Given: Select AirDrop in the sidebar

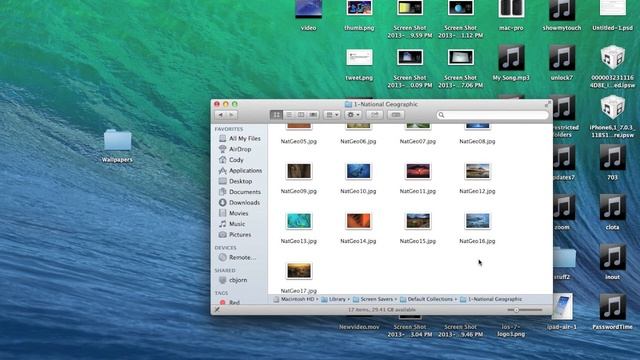Looking at the screenshot, I should pyautogui.click(x=235, y=149).
